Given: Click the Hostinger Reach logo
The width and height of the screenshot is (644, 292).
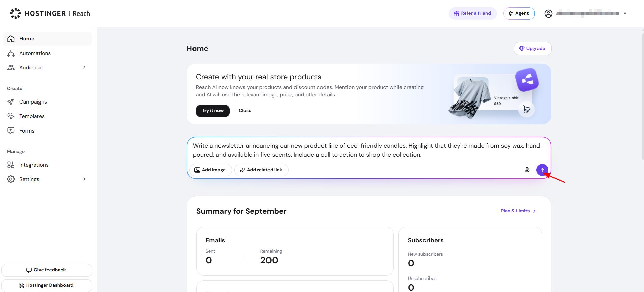Looking at the screenshot, I should point(50,13).
